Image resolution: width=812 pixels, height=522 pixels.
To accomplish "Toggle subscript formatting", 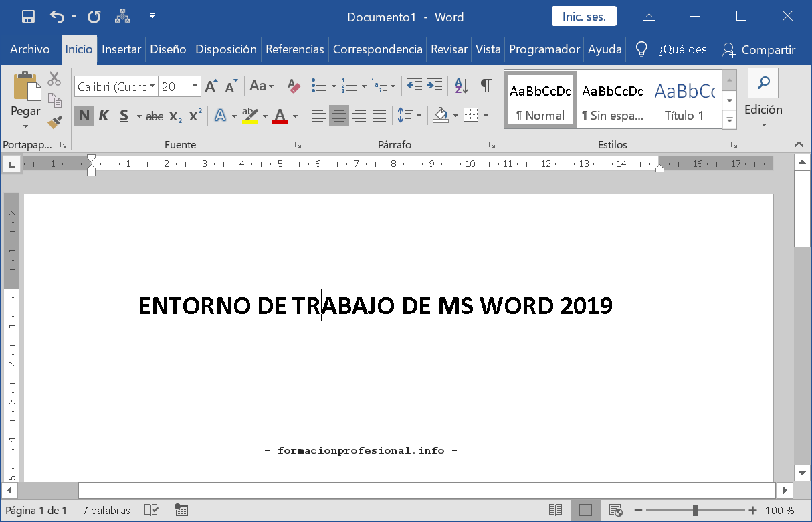I will point(175,116).
